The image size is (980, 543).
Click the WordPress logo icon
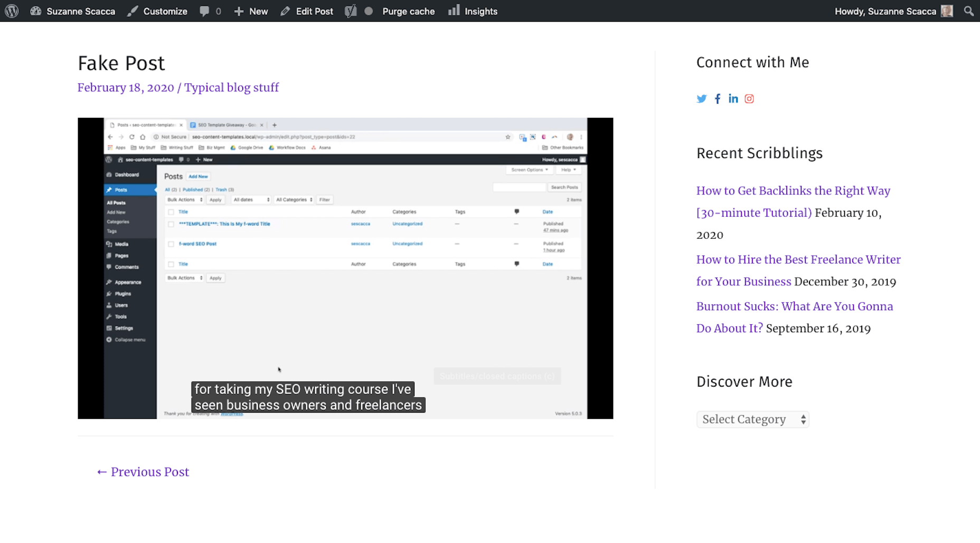click(x=12, y=11)
